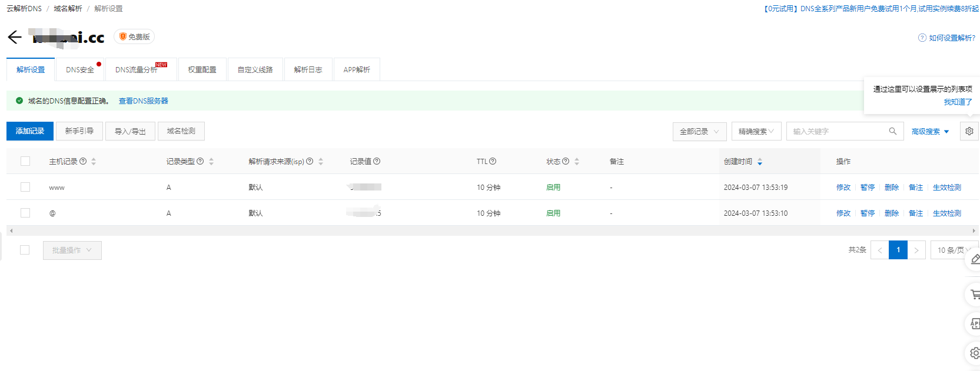Click help icon next to 解析请求来源(isp) header
Viewport: 980px width, 371px height.
tap(310, 161)
